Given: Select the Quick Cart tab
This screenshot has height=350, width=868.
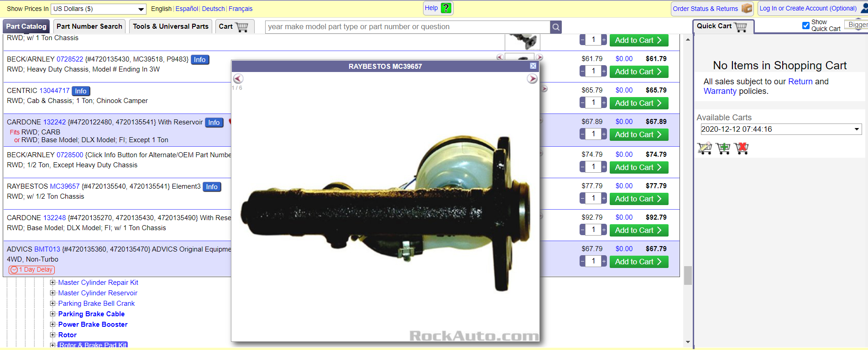Looking at the screenshot, I should (723, 26).
